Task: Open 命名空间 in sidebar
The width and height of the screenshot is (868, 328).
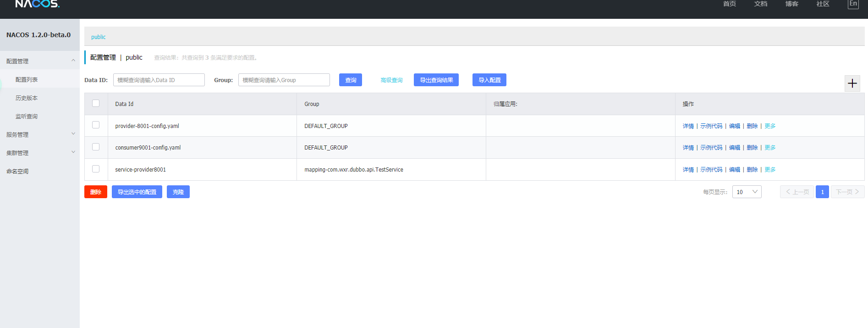Action: (x=17, y=171)
